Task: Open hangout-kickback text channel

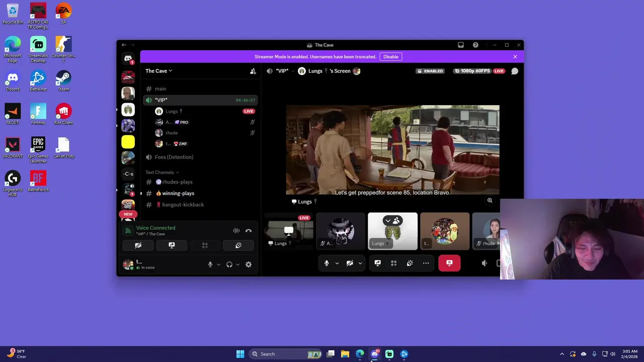Action: click(x=200, y=205)
